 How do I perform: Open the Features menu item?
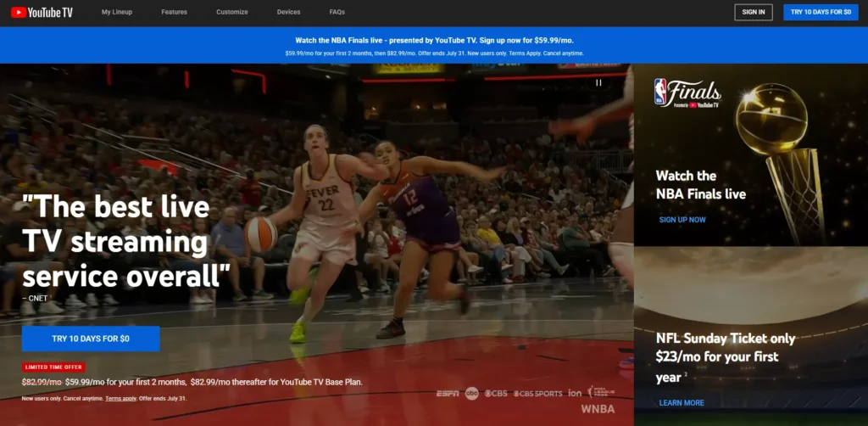175,12
